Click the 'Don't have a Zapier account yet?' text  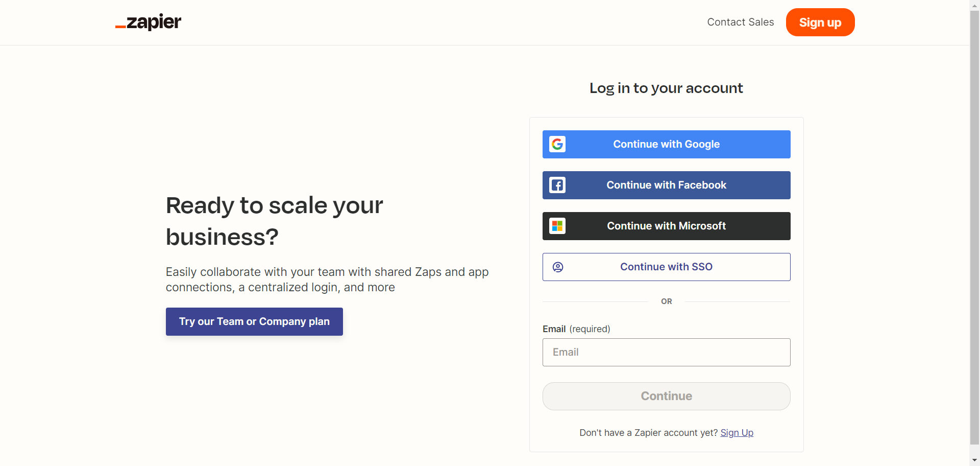click(x=648, y=433)
